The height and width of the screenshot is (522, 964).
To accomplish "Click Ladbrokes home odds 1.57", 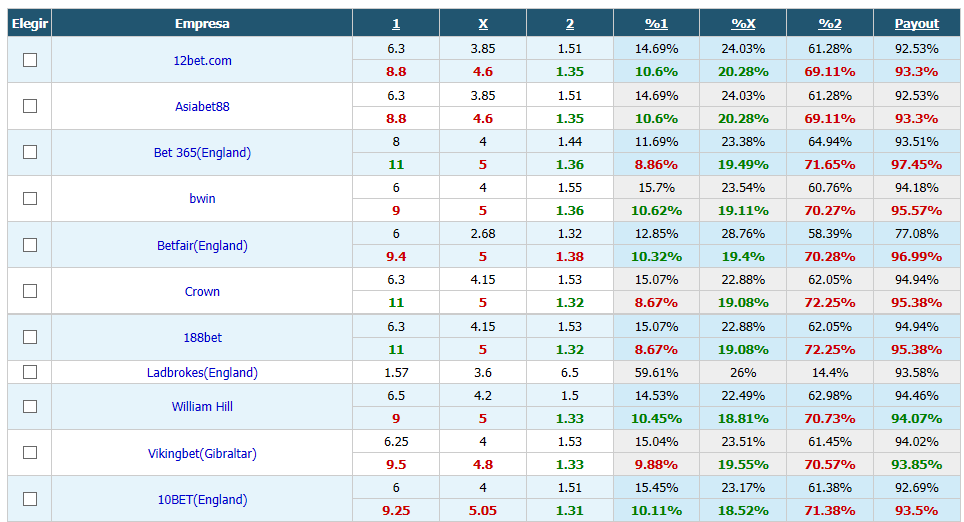I will pos(396,373).
